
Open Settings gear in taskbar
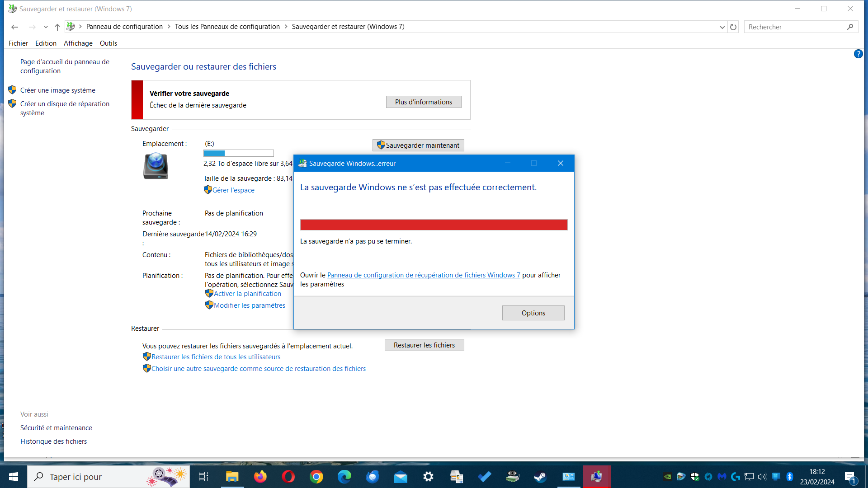pos(428,477)
